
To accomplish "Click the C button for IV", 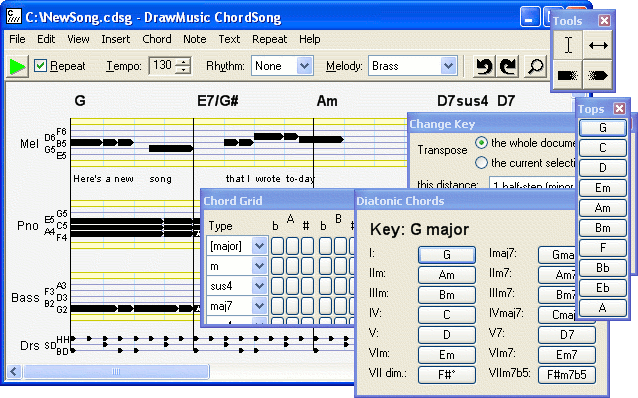I will [x=447, y=315].
